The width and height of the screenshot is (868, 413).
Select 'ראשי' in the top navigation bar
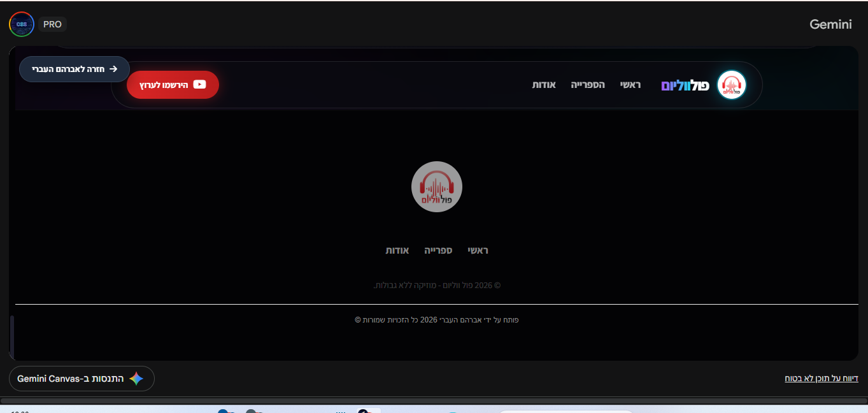pyautogui.click(x=630, y=85)
